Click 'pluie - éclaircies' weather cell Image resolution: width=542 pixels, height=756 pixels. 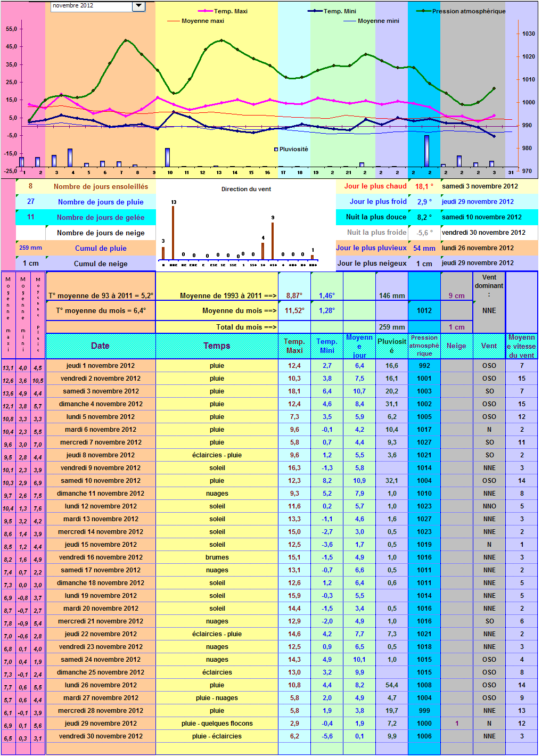(217, 736)
